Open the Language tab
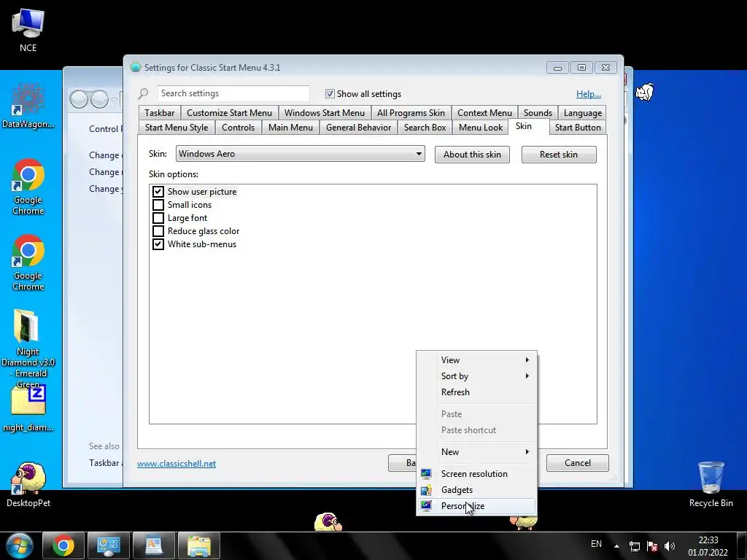Viewport: 747px width, 560px height. 582,113
